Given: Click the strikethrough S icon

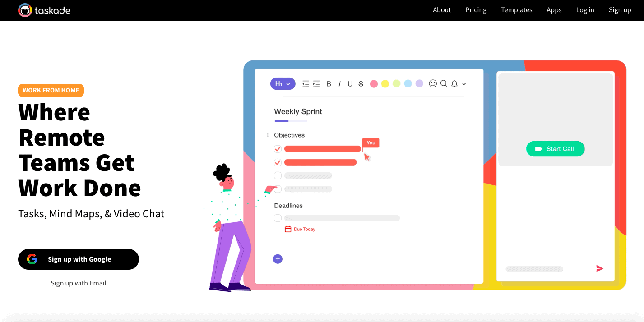Looking at the screenshot, I should tap(361, 84).
